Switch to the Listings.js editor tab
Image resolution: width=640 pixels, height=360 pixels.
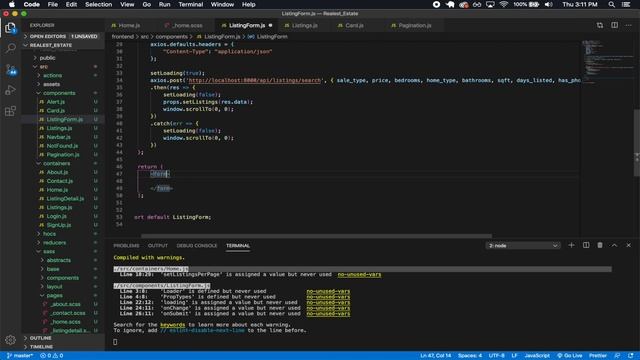tap(304, 25)
